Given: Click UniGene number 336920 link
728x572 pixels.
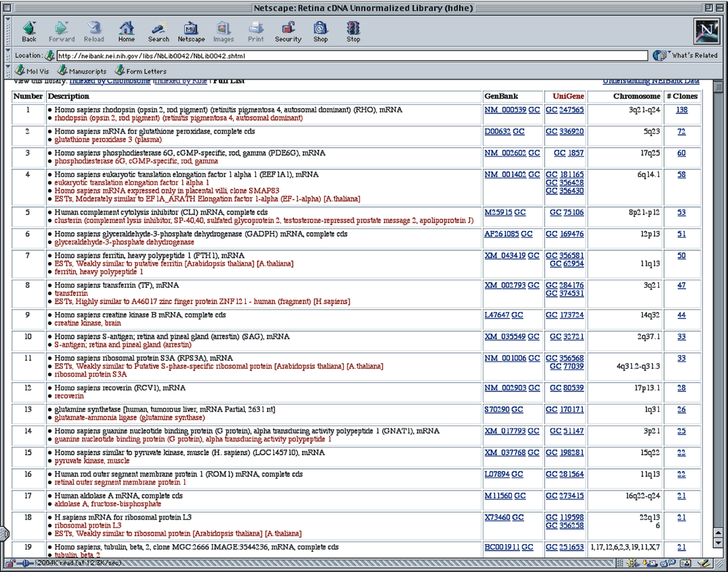Looking at the screenshot, I should click(x=571, y=132).
